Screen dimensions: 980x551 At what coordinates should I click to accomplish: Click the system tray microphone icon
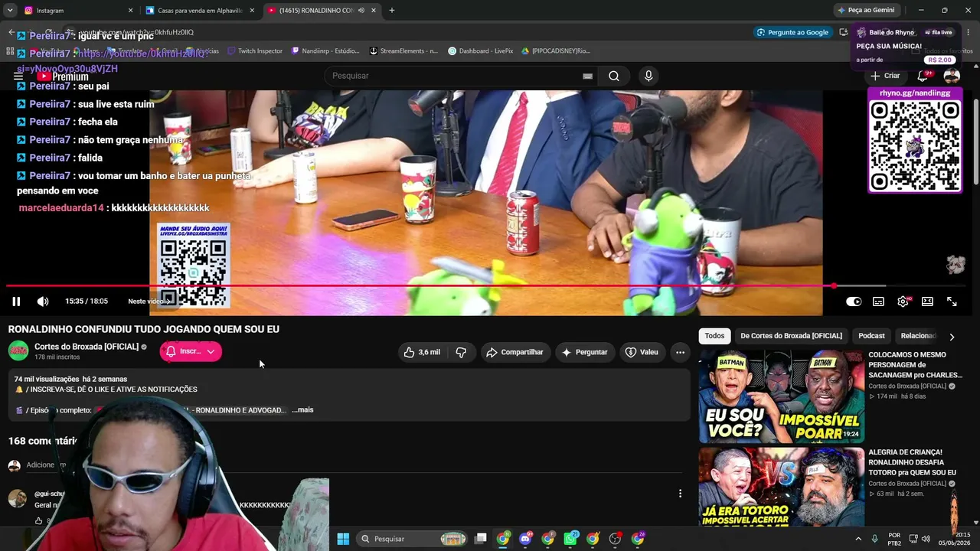point(877,539)
